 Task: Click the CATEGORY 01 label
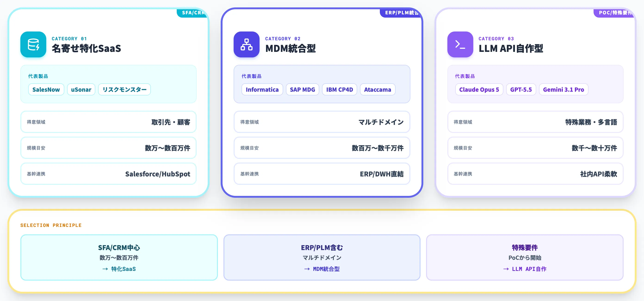point(69,38)
